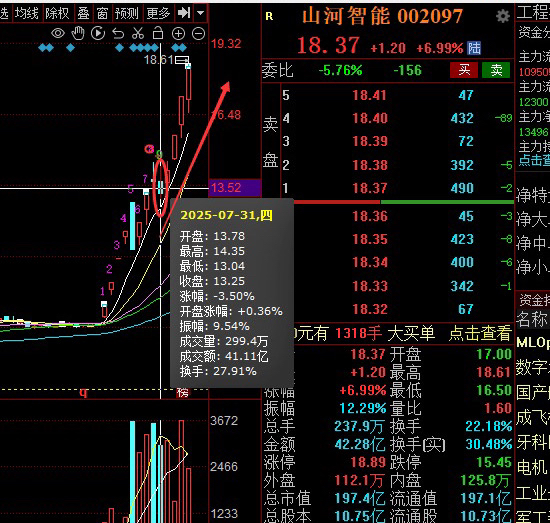Click the 19.32 price axis label
Viewport: 550px width, 523px height.
pos(226,44)
